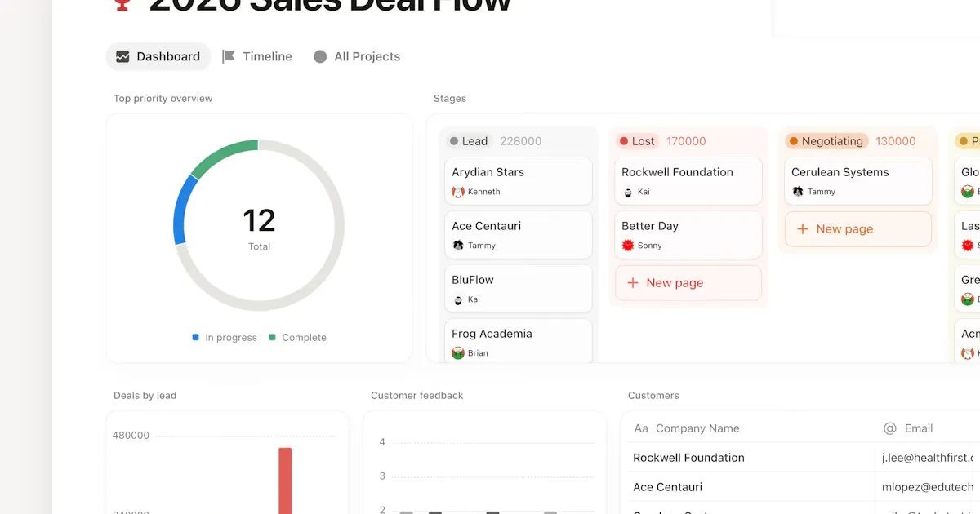Image resolution: width=980 pixels, height=514 pixels.
Task: Open the Dashboard tab
Action: pyautogui.click(x=158, y=56)
